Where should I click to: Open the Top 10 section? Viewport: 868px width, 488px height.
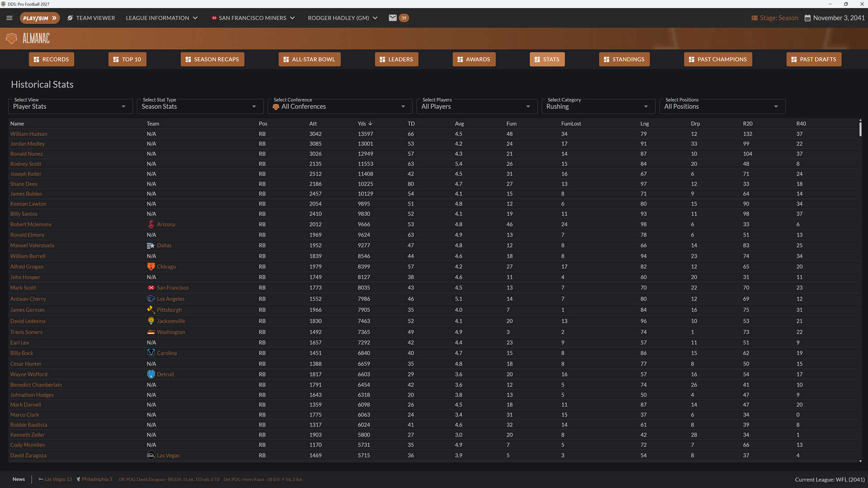pyautogui.click(x=127, y=59)
